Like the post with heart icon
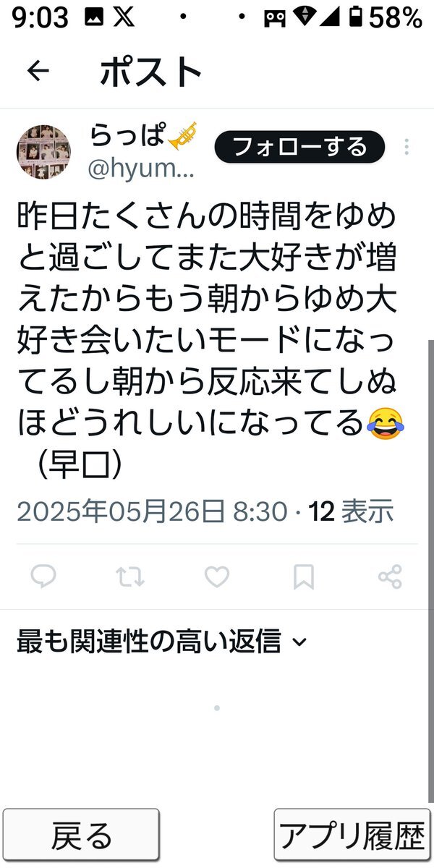 pos(216,576)
